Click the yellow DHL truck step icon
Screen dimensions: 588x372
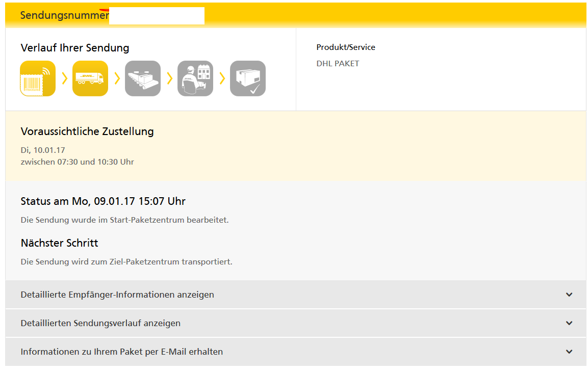[90, 78]
